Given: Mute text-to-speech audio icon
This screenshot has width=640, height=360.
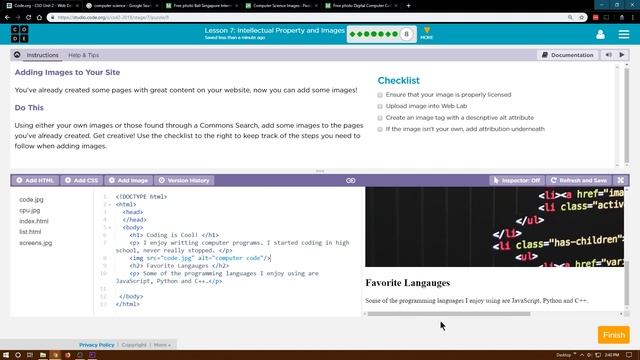Looking at the screenshot, I should tap(608, 55).
